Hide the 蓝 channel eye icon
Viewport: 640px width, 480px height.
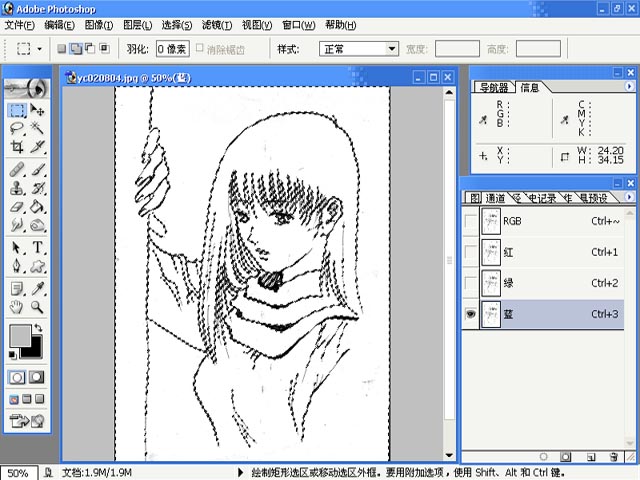pos(470,314)
